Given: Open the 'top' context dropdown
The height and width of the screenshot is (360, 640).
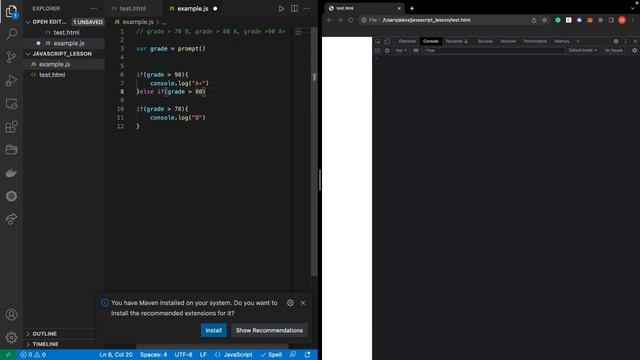Looking at the screenshot, I should [x=401, y=51].
